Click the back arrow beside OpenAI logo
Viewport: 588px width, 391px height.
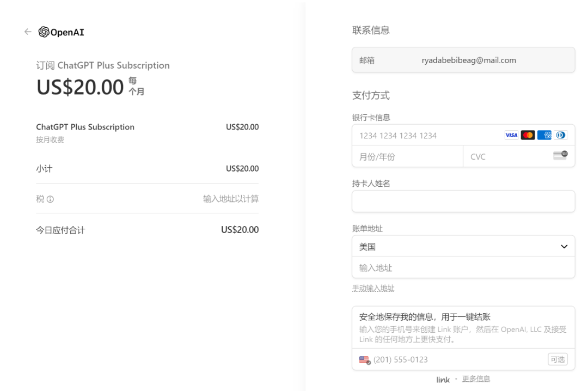(x=28, y=32)
